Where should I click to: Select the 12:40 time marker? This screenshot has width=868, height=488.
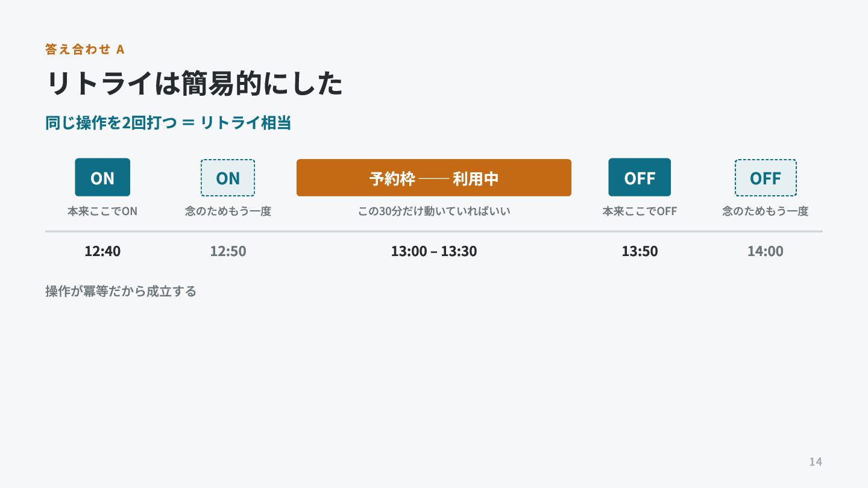click(x=102, y=251)
